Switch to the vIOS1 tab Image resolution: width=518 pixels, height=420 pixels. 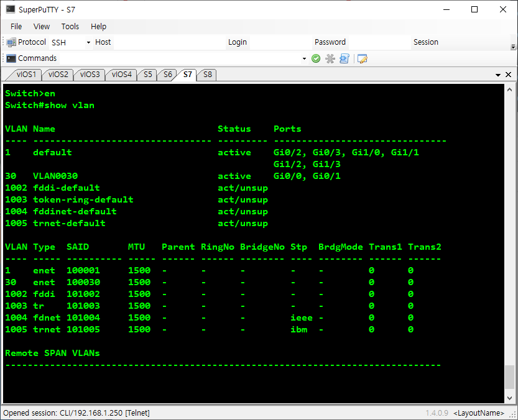coord(25,75)
